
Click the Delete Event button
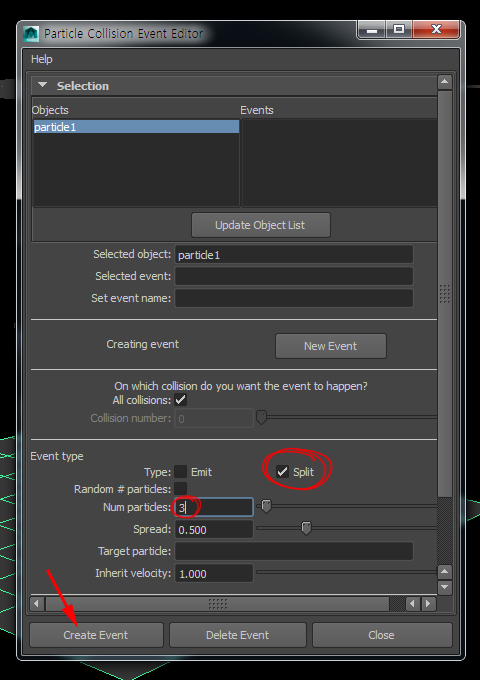point(238,635)
